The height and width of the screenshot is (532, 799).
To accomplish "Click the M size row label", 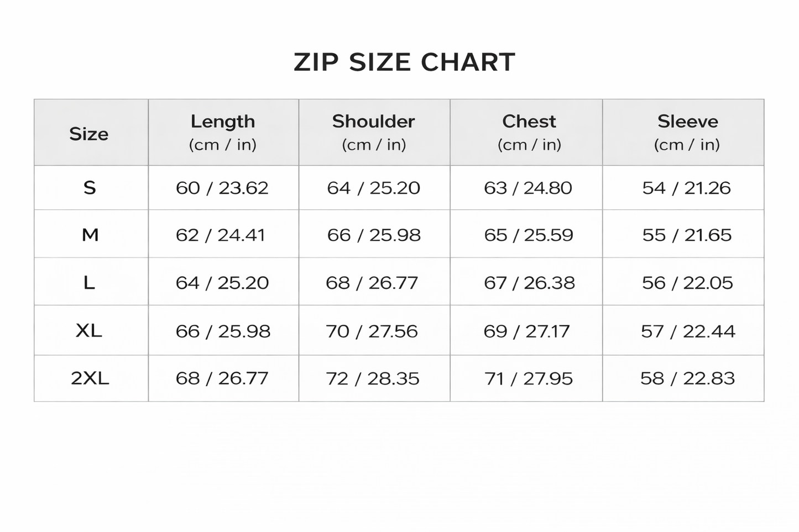I will click(90, 235).
